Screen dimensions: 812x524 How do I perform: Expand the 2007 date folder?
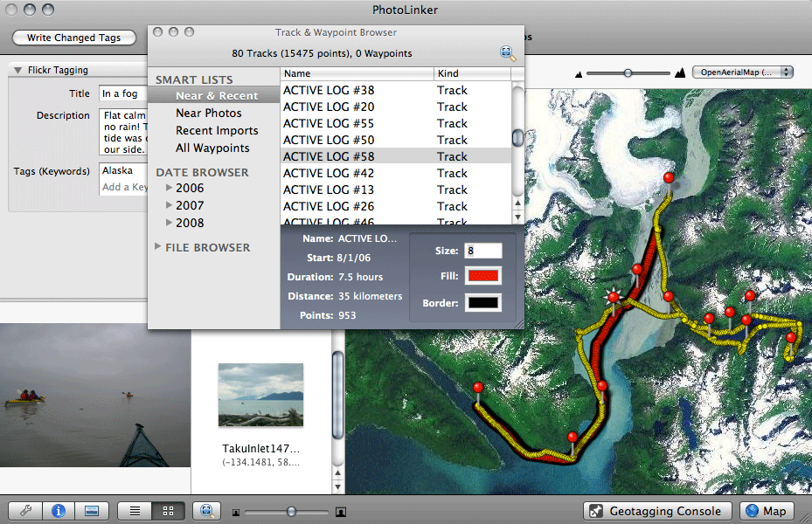tap(169, 205)
